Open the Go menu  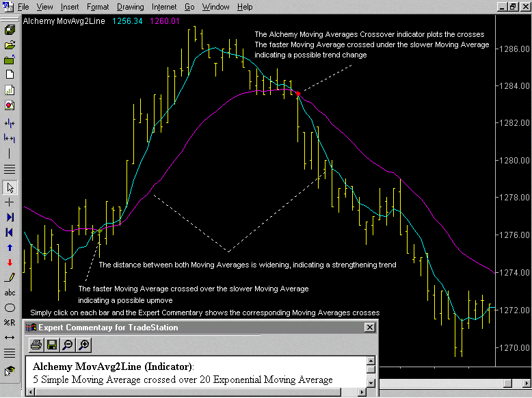click(x=189, y=7)
